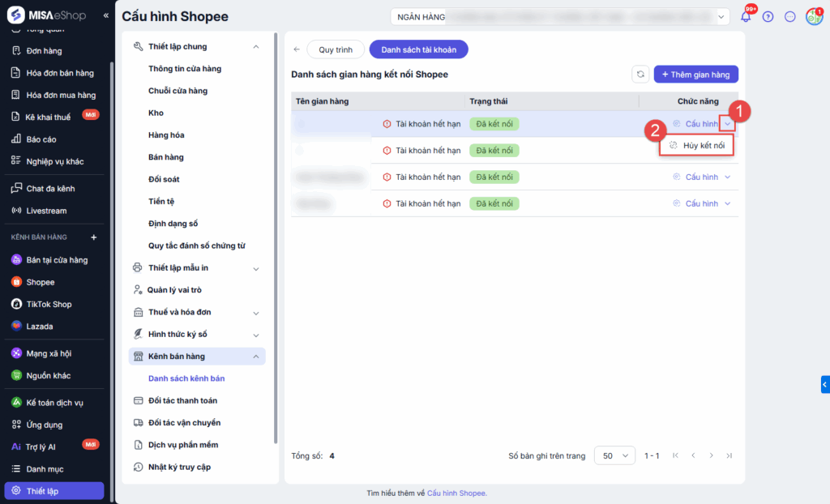Viewport: 830px width, 504px height.
Task: Click the refresh icon beside Thêm gian hàng
Action: point(640,75)
